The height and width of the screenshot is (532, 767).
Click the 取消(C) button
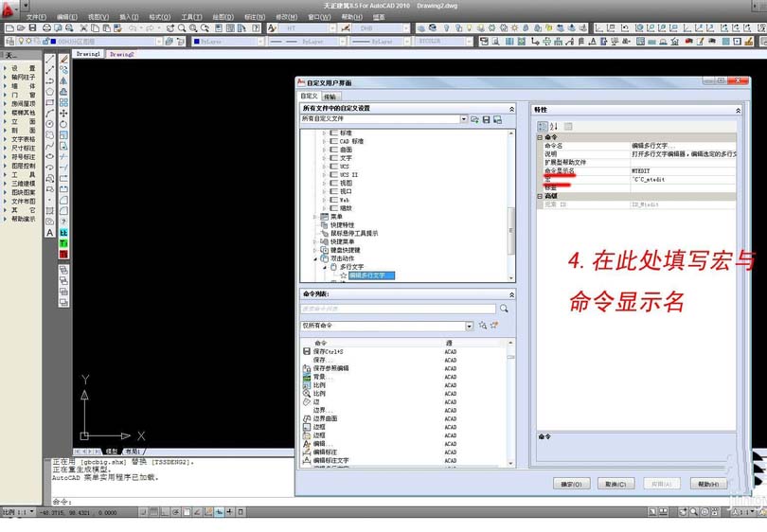click(615, 484)
